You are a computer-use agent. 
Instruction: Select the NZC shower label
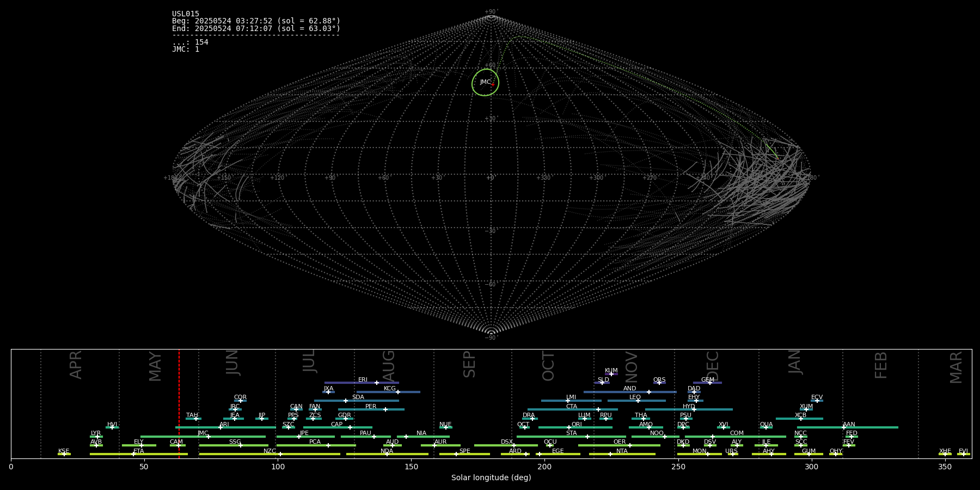(270, 451)
